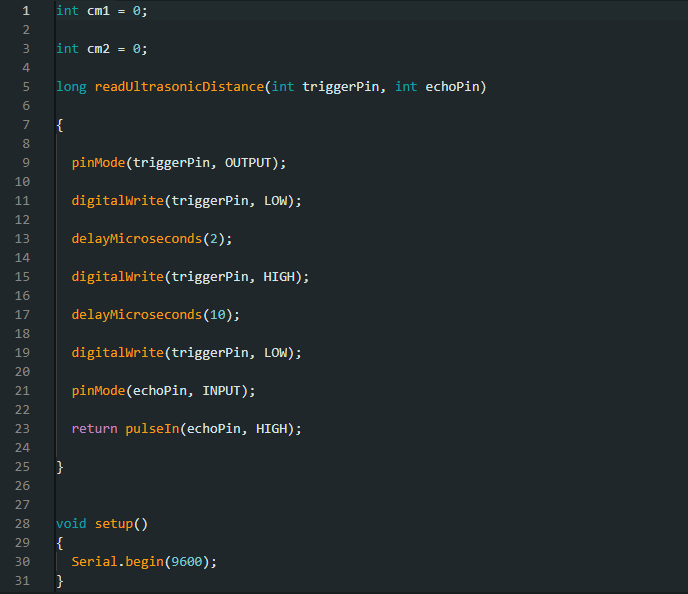This screenshot has width=688, height=594.
Task: Click the 'begin' method on line 30
Action: (x=144, y=562)
